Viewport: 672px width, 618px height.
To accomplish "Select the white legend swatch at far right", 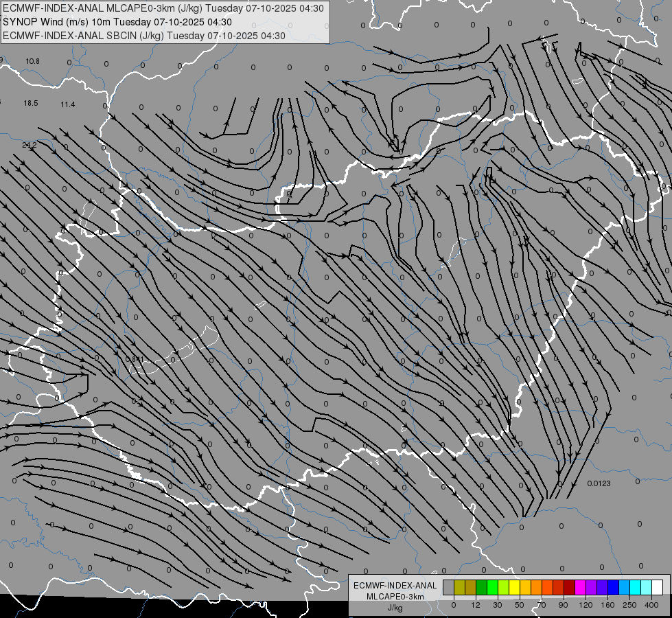I will coord(657,587).
